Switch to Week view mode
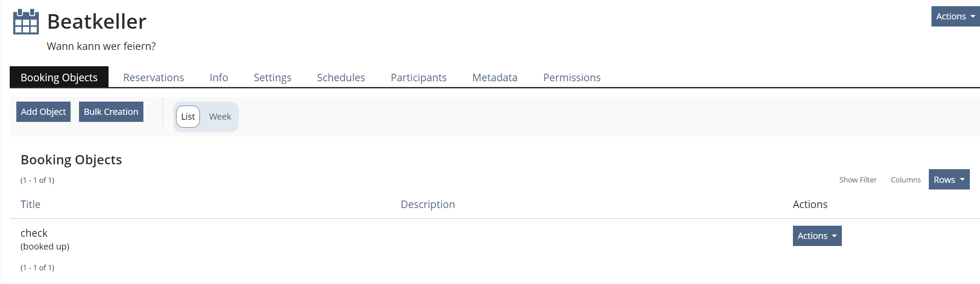The width and height of the screenshot is (980, 284). click(220, 117)
